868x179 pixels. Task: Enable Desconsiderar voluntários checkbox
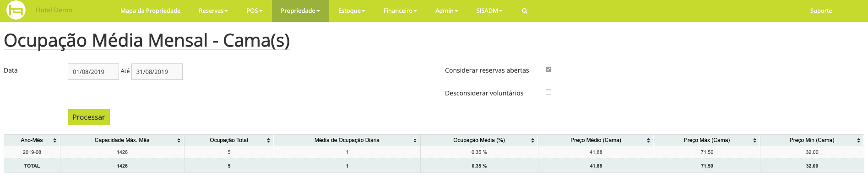[x=548, y=92]
